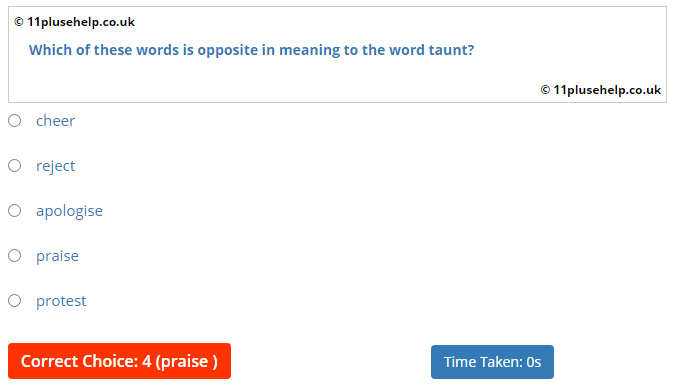The height and width of the screenshot is (389, 674).
Task: Click the blue Time Taken button
Action: [492, 362]
